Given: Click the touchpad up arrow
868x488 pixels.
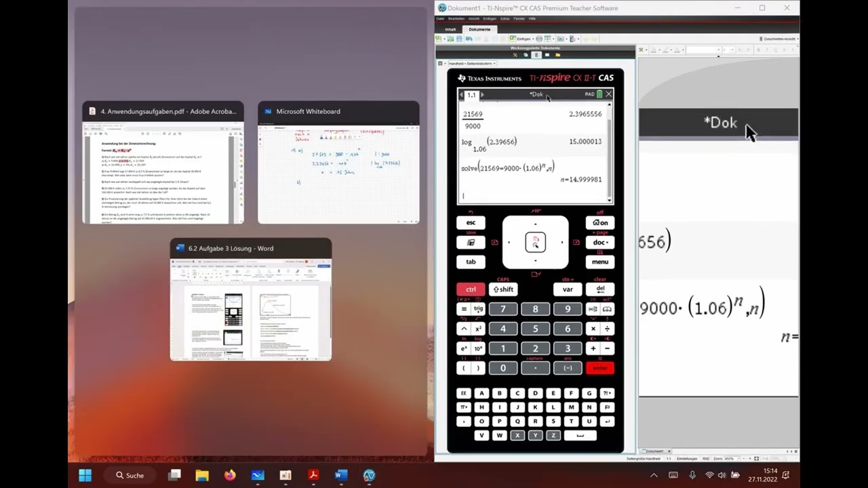Looking at the screenshot, I should [x=535, y=223].
